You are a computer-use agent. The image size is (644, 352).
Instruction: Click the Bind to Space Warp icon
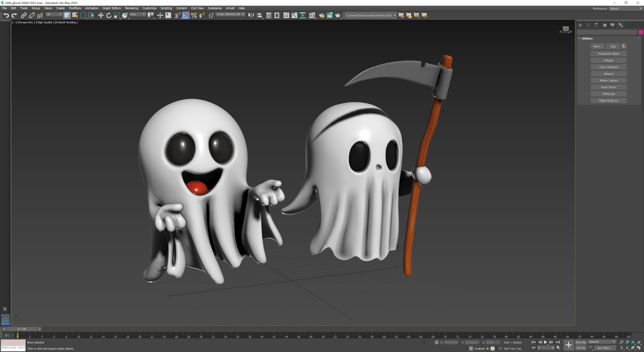(40, 15)
